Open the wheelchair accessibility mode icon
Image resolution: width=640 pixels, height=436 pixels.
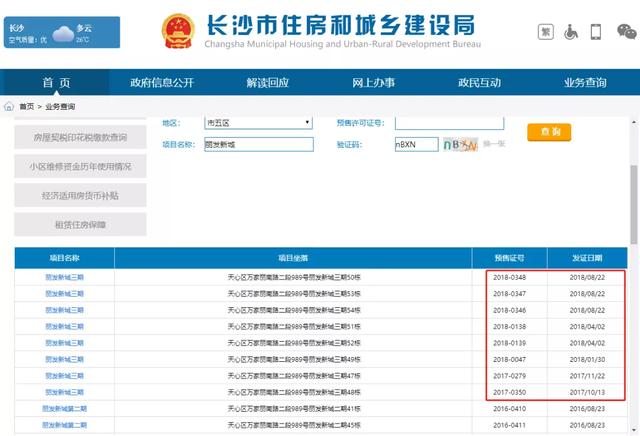(571, 32)
